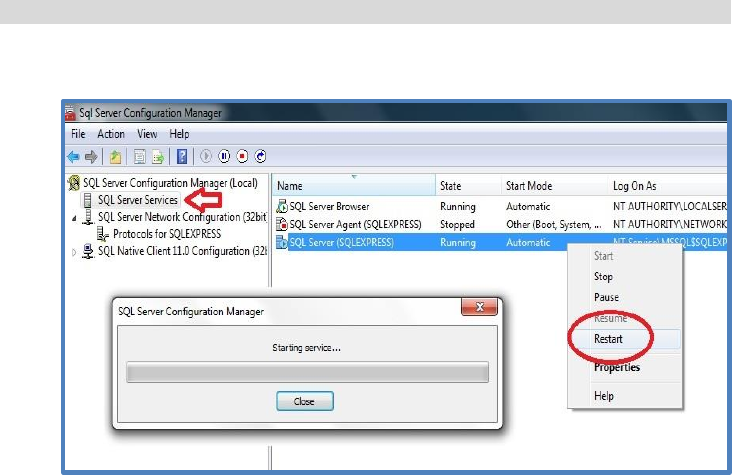Click the SQL Server (SQLEXPRESS) service icon
This screenshot has width=732, height=475.
282,242
